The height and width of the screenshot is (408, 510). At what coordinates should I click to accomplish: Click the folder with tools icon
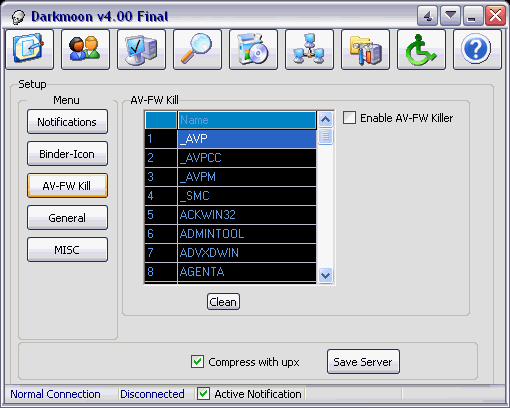[365, 49]
